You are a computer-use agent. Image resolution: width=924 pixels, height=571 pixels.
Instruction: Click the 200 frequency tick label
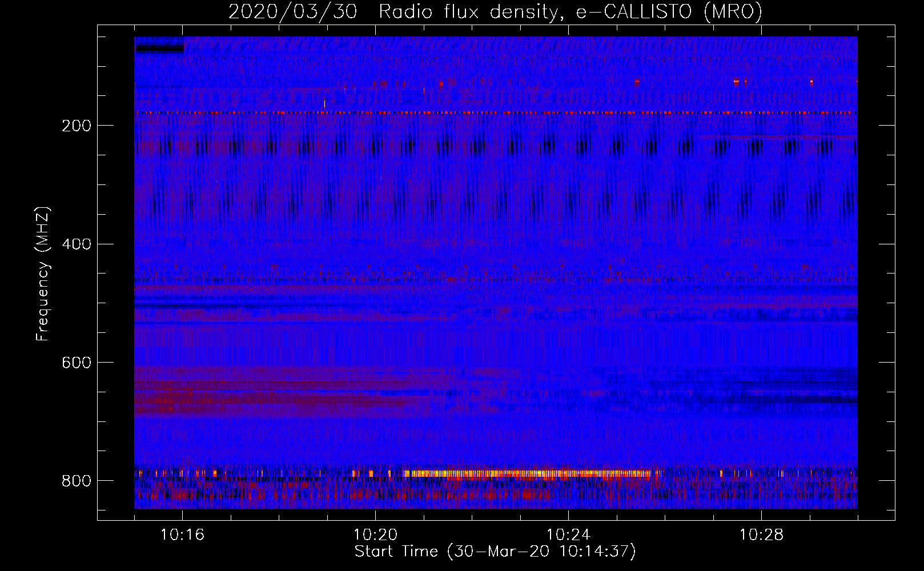(76, 126)
